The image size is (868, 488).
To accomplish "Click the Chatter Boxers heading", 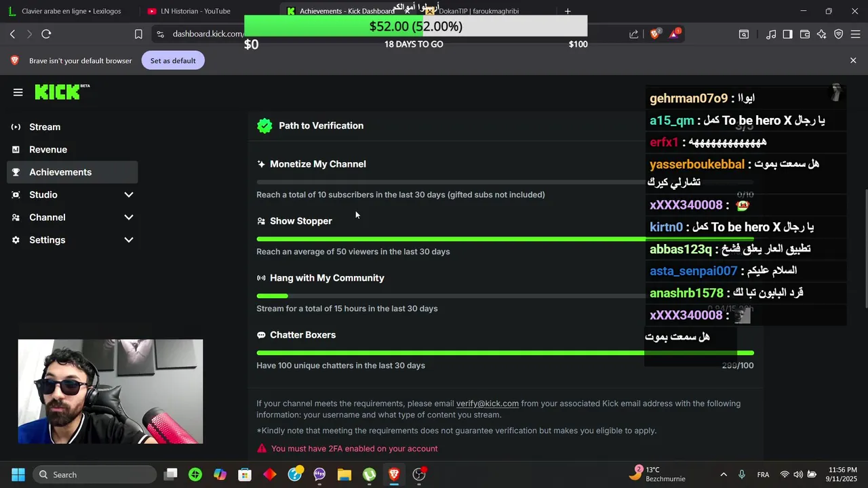I will tap(302, 335).
